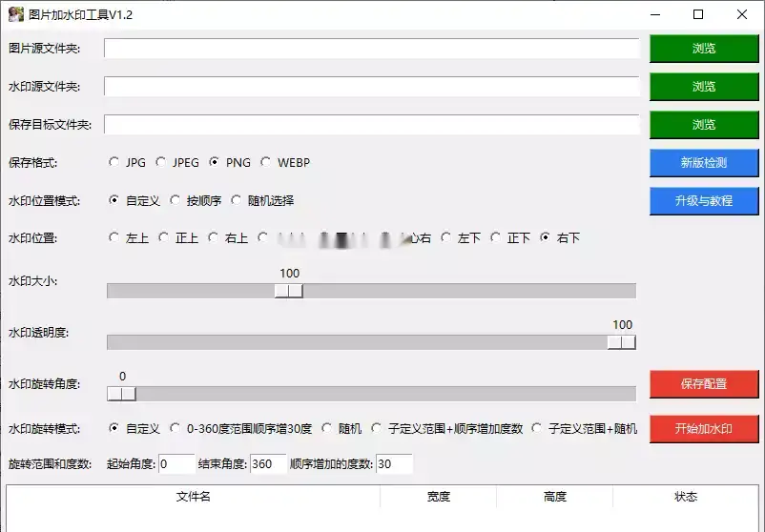
Task: Click the app icon in the title bar
Action: pos(15,14)
